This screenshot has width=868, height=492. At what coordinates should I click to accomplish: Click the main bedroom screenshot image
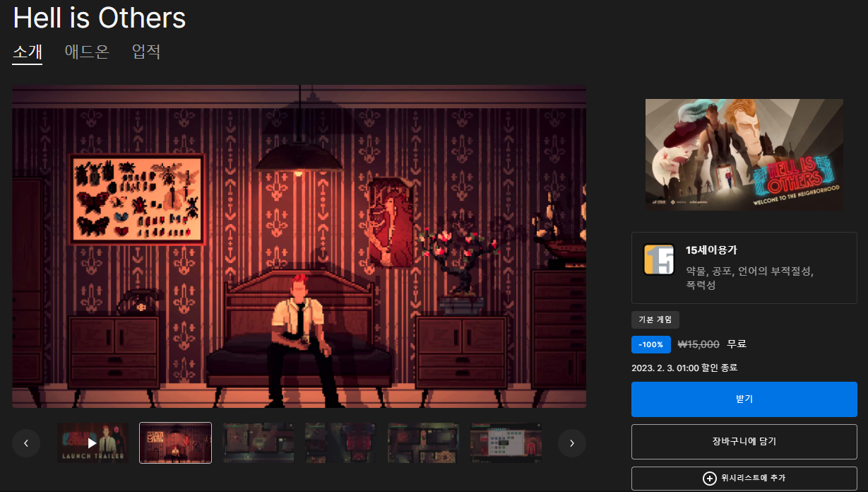click(x=299, y=246)
